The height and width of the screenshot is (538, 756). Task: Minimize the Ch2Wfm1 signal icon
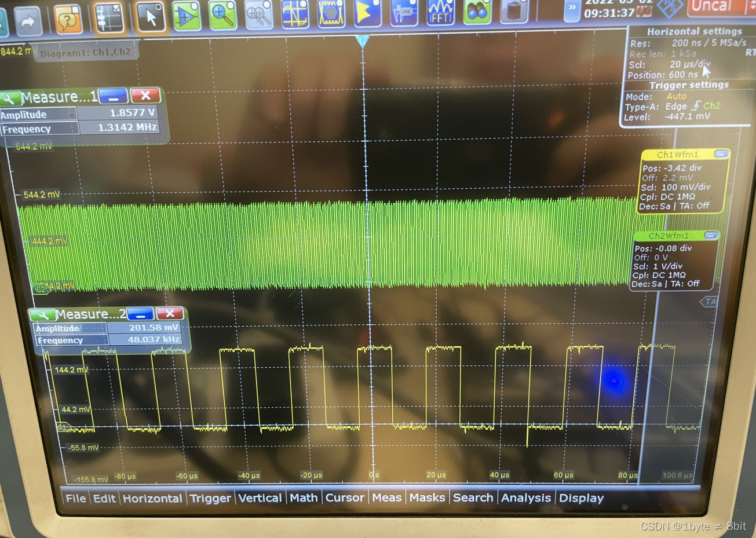pos(711,235)
